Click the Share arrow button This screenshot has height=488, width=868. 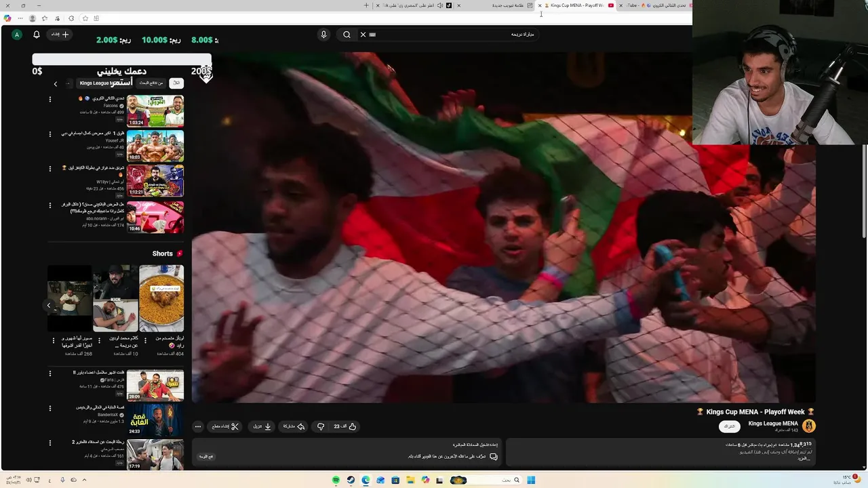coord(294,426)
